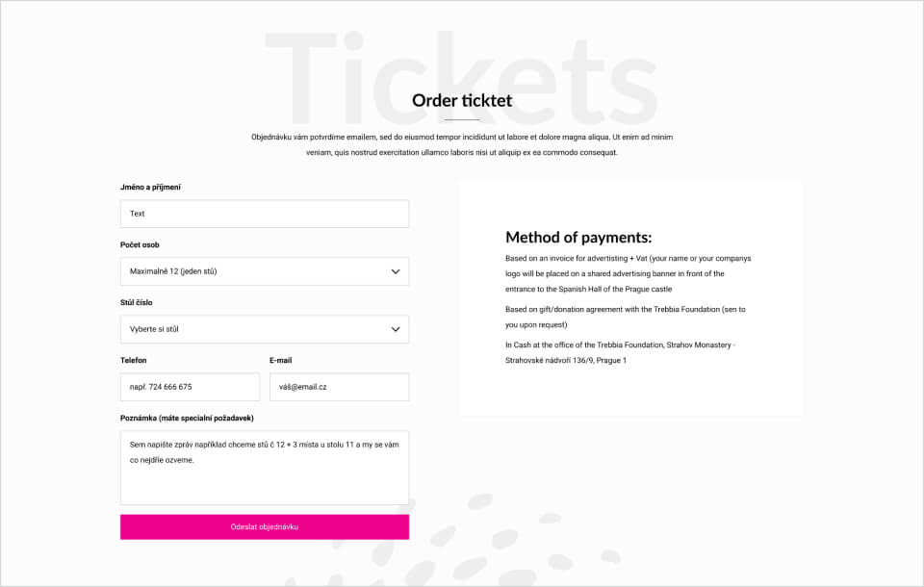
Task: Click the 'Telefon' field label
Action: [x=133, y=361]
